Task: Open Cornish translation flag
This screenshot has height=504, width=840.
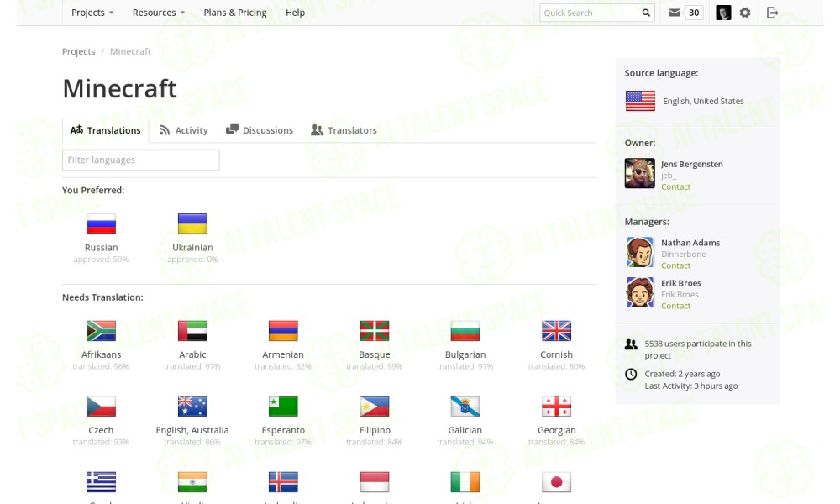Action: 557,331
